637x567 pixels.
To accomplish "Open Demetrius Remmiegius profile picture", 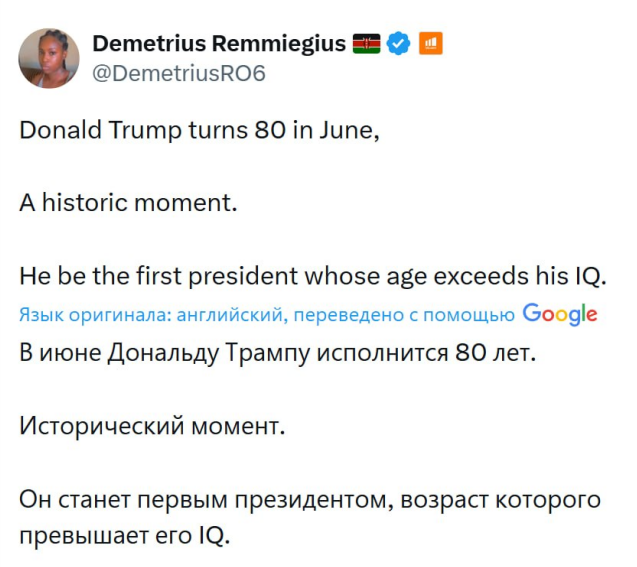I will point(49,58).
